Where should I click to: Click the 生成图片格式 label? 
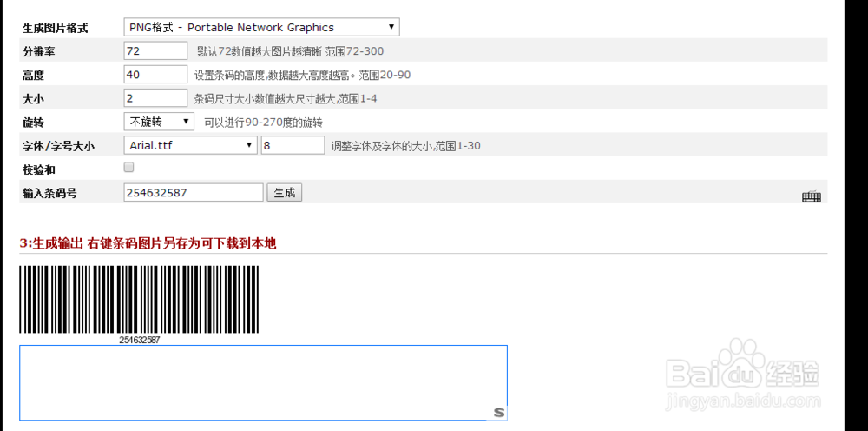[x=55, y=28]
